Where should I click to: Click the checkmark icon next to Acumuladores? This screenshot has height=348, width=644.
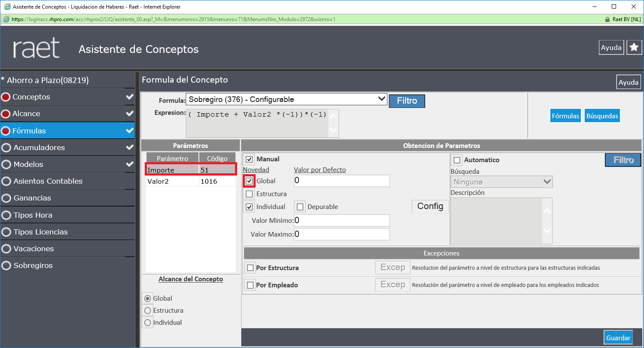[x=130, y=148]
